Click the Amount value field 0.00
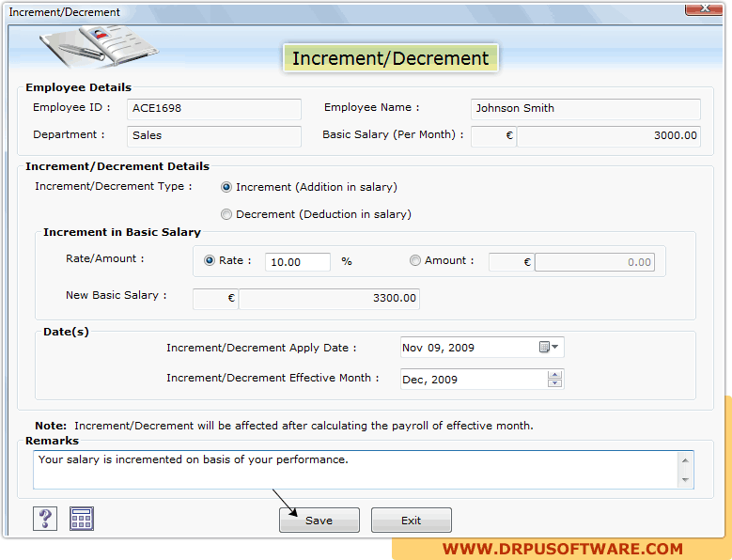Viewport: 732px width, 560px height. 595,262
